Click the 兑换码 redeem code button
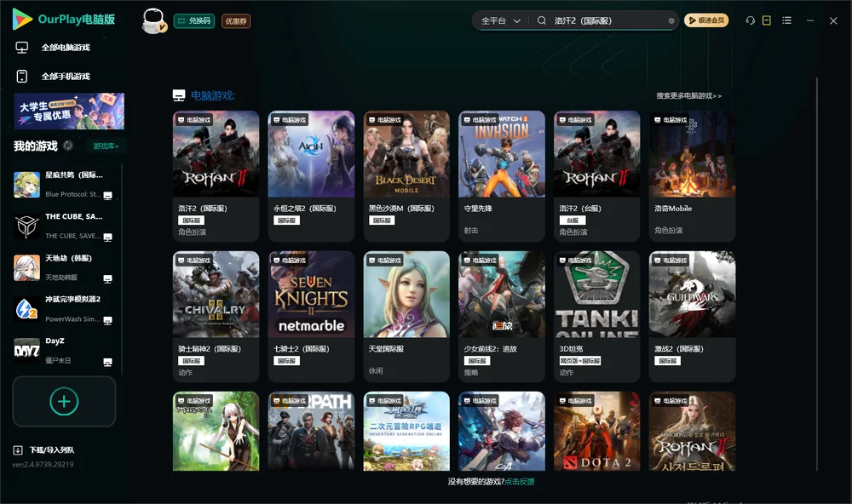The height and width of the screenshot is (504, 852). pyautogui.click(x=194, y=20)
